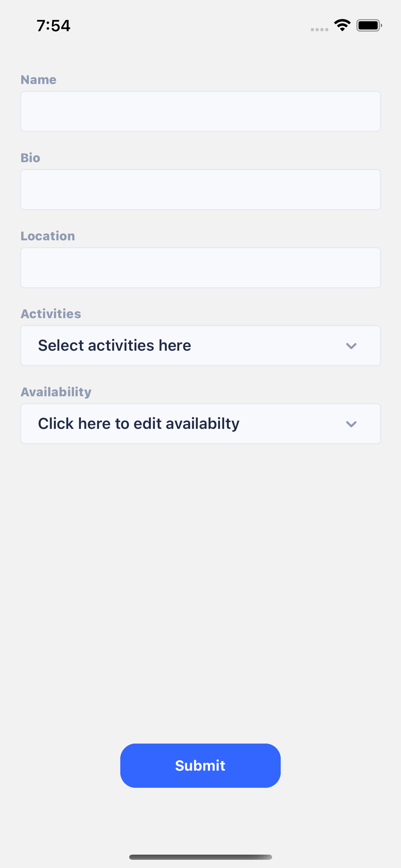Click the Name field label
Image resolution: width=401 pixels, height=868 pixels.
click(x=38, y=80)
